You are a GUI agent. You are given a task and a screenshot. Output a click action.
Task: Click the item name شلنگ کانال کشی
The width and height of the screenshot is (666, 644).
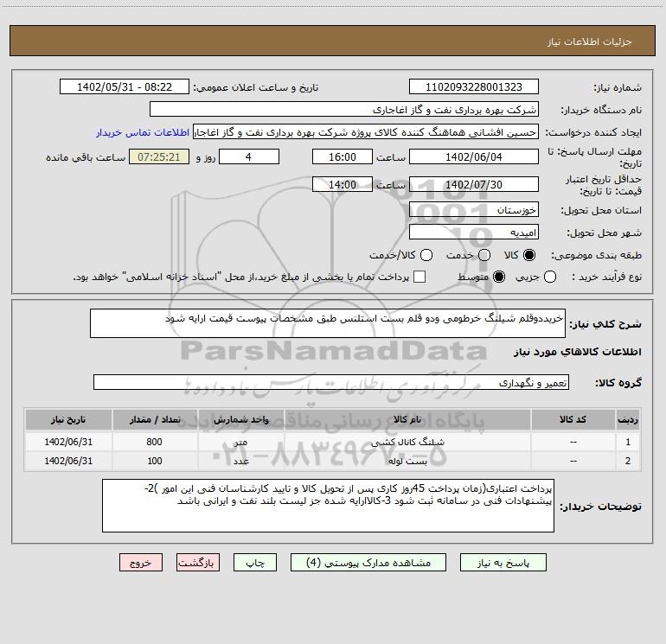407,443
